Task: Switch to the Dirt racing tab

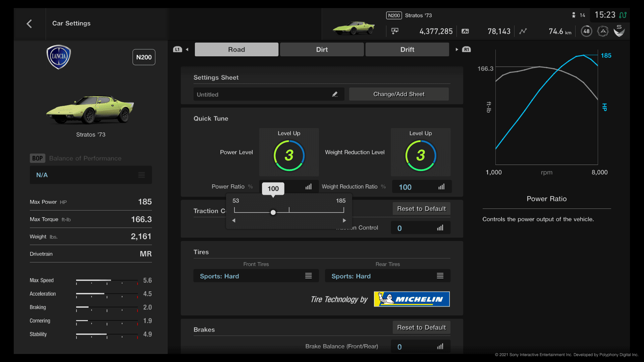Action: click(321, 50)
